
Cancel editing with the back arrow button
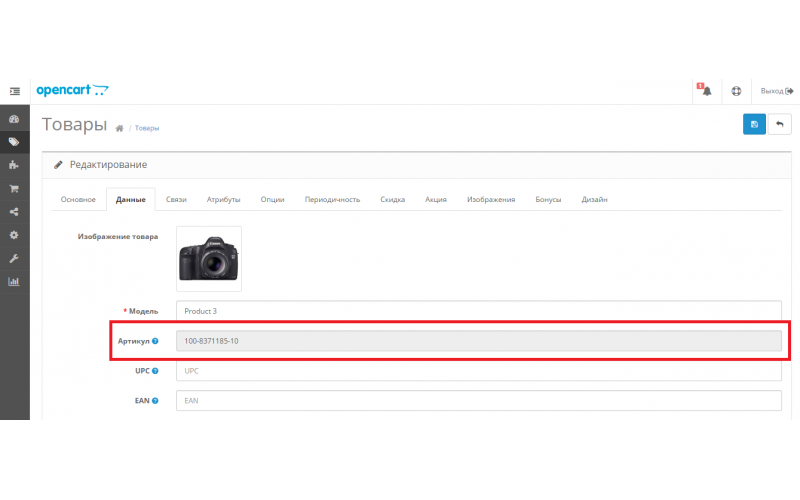780,124
